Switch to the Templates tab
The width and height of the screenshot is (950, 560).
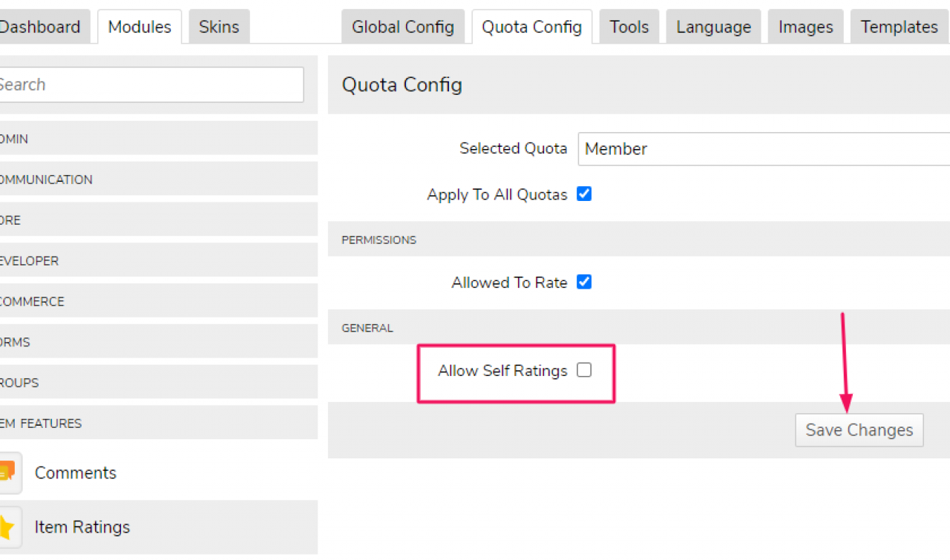[899, 27]
